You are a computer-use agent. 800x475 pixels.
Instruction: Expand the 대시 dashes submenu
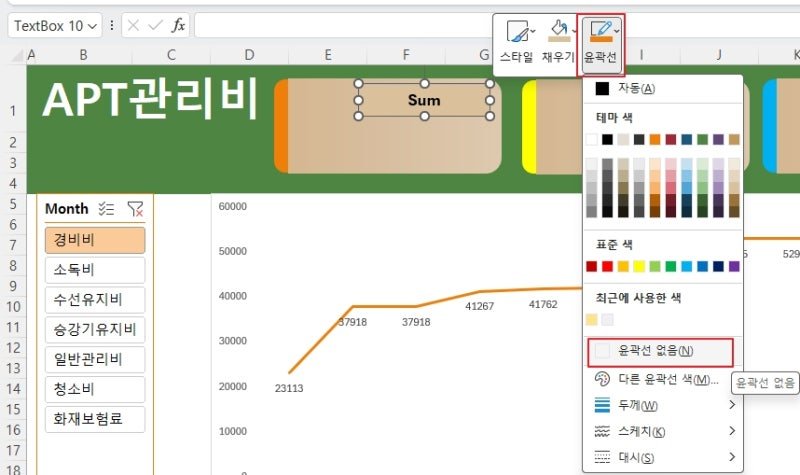[662, 457]
